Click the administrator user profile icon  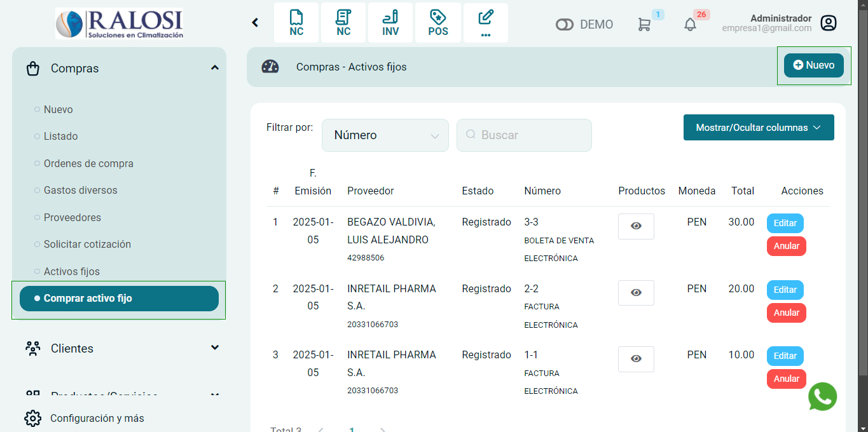click(828, 24)
